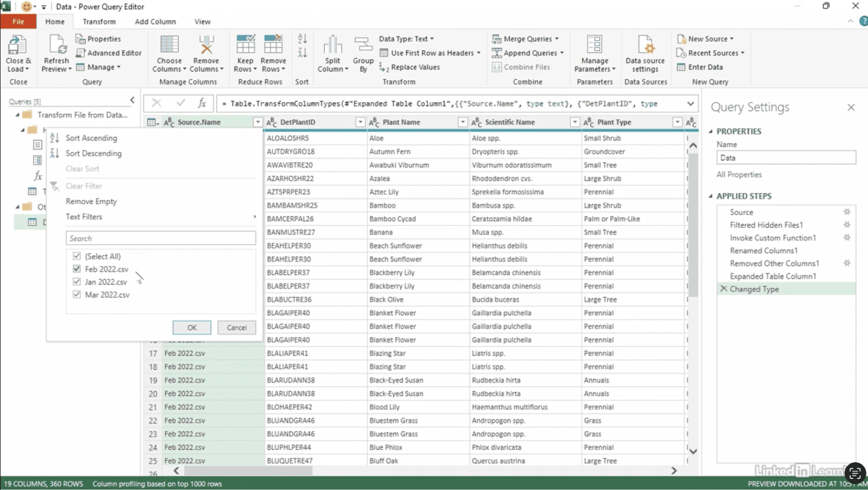868x490 pixels.
Task: Click the Remove Columns icon
Action: pos(206,45)
